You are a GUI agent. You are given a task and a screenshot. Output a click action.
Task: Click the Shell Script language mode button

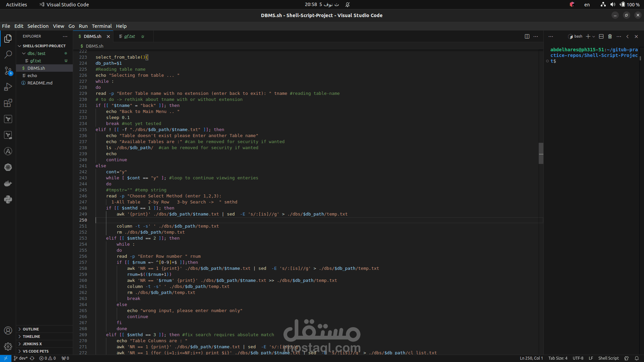click(x=608, y=358)
